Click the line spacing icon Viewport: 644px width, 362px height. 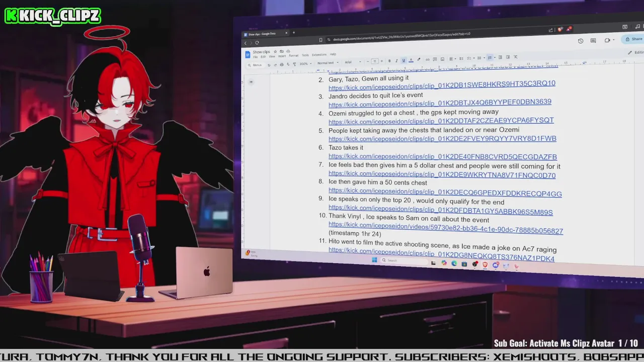(x=461, y=58)
